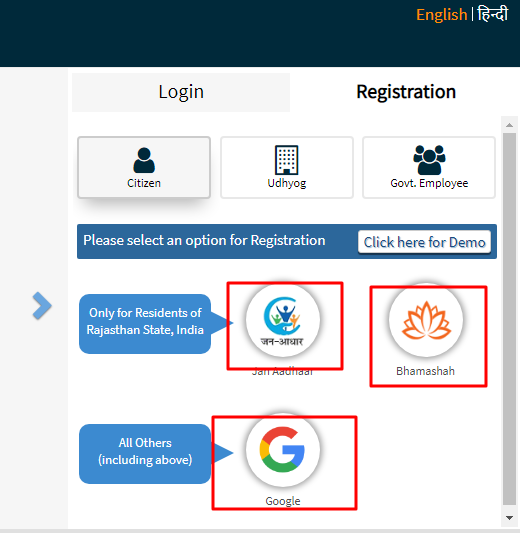Viewport: 520px width, 533px height.
Task: Click here for Demo button
Action: point(424,242)
